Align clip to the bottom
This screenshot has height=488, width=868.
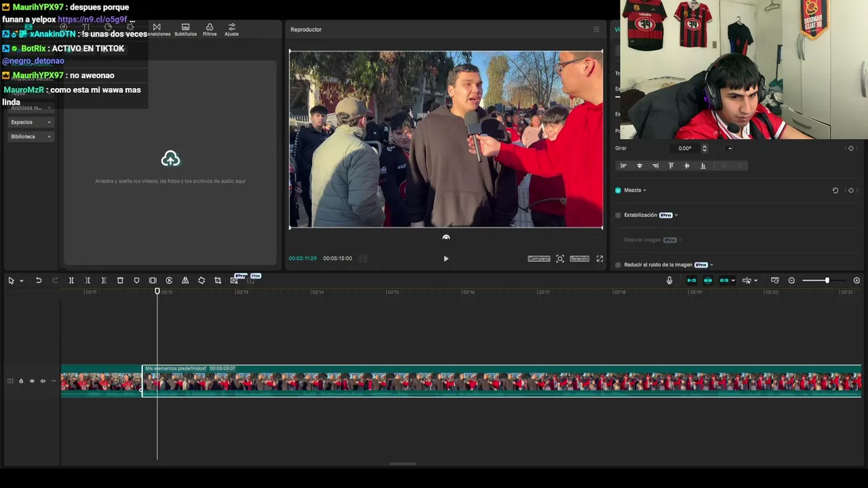click(x=703, y=165)
